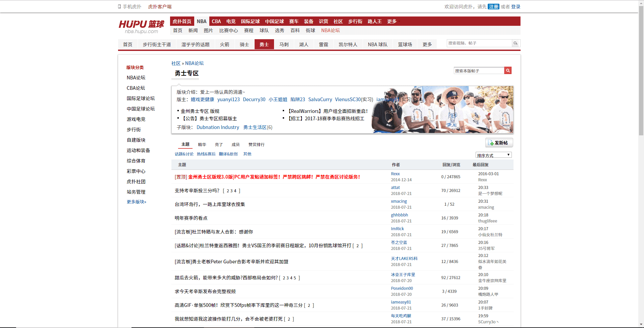The height and width of the screenshot is (328, 644).
Task: Select the 亮了 tab
Action: tap(219, 145)
